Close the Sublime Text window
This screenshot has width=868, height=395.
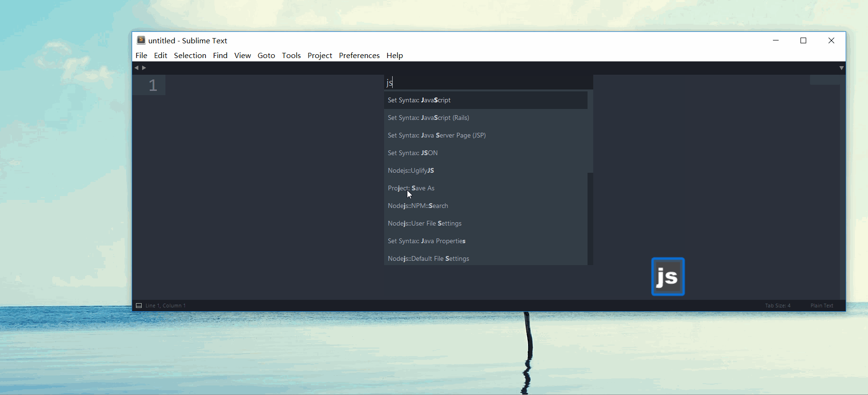(x=831, y=40)
